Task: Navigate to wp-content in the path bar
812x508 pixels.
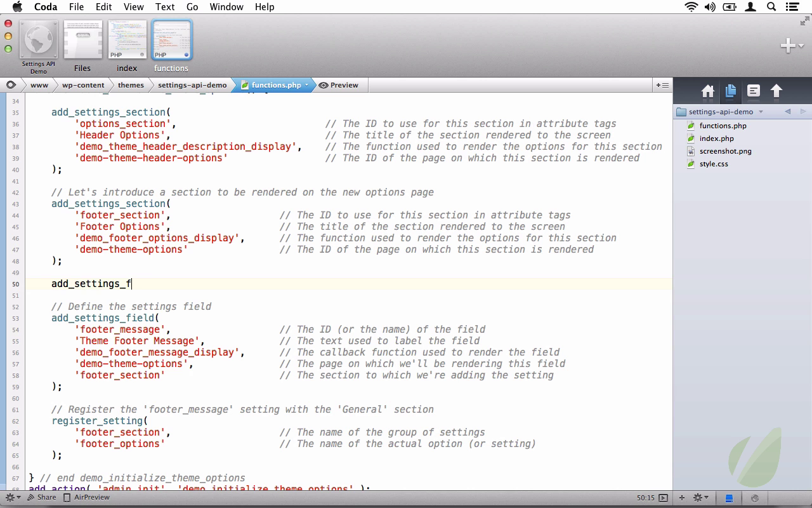Action: click(83, 85)
